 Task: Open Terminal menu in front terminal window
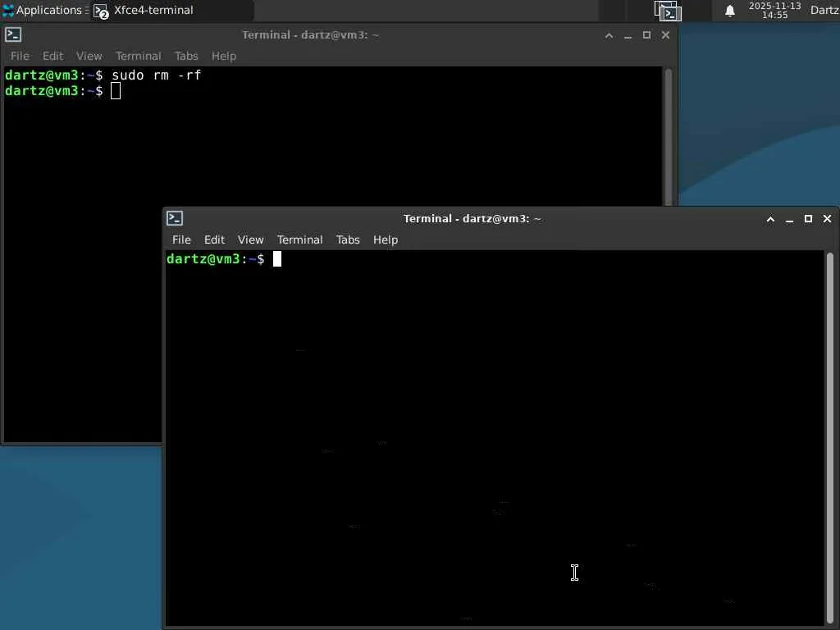click(299, 240)
